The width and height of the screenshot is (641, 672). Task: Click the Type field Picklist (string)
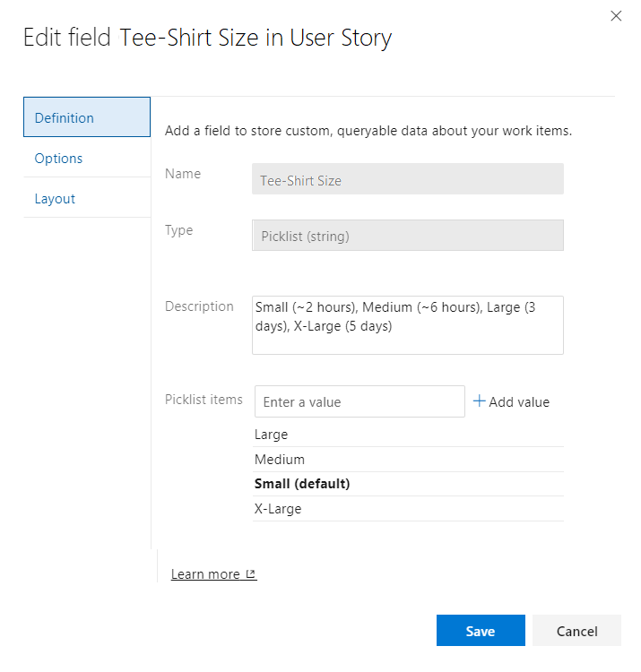tap(407, 236)
